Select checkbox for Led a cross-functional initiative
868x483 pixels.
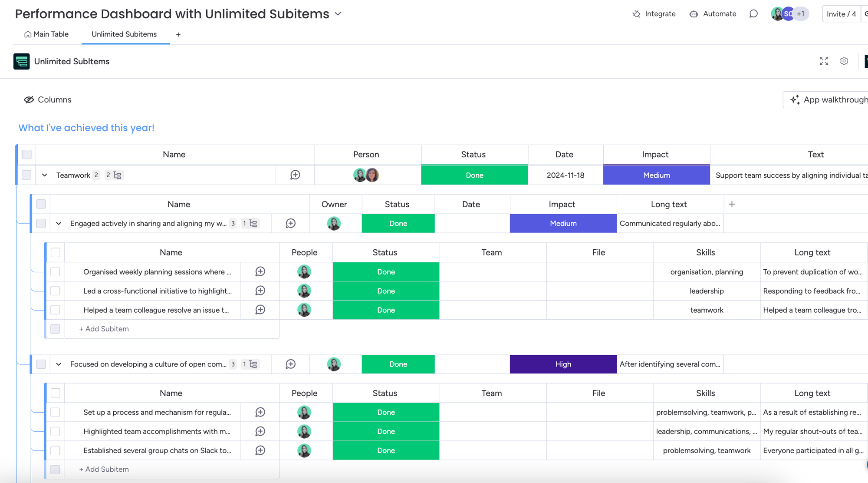point(55,291)
